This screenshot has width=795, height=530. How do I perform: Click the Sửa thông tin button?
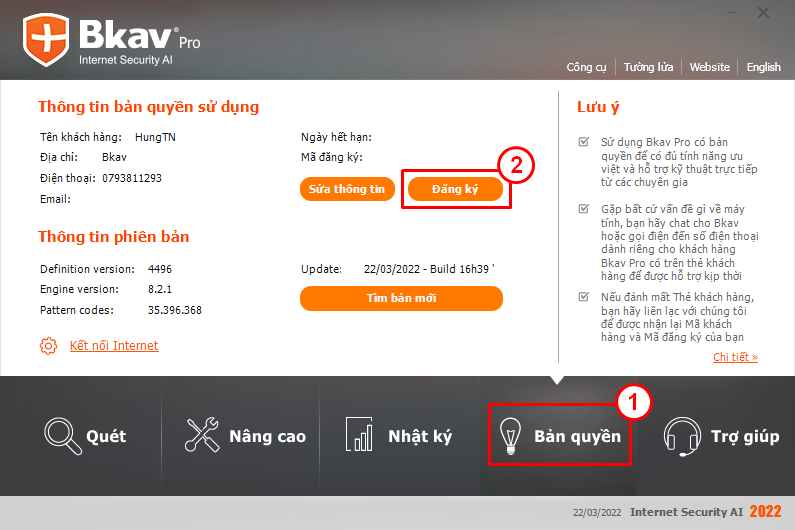coord(347,189)
